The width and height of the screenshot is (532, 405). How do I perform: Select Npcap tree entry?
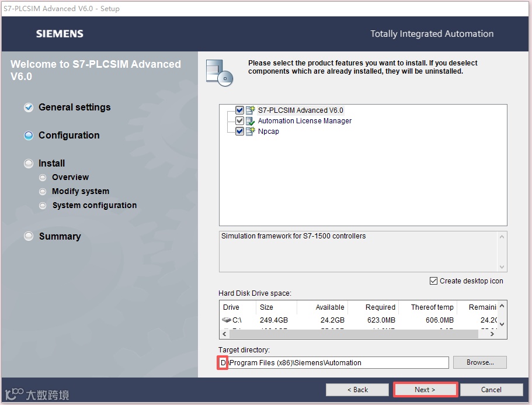pyautogui.click(x=269, y=131)
